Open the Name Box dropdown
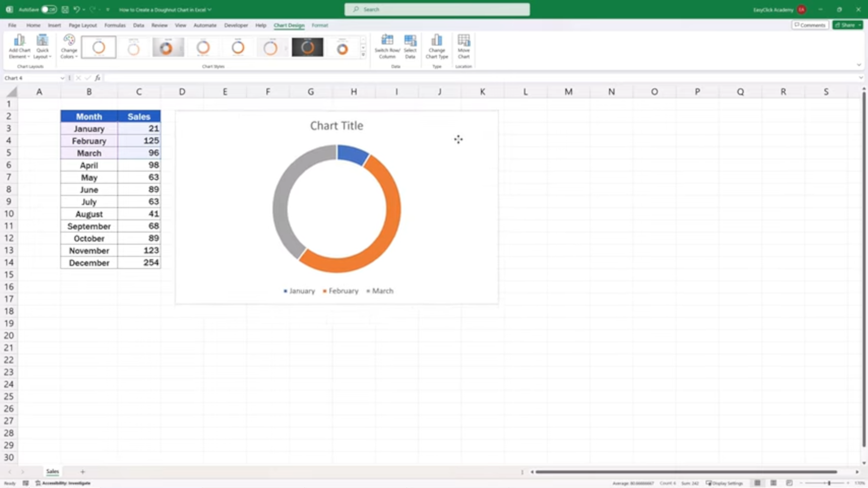868x488 pixels. (x=62, y=78)
